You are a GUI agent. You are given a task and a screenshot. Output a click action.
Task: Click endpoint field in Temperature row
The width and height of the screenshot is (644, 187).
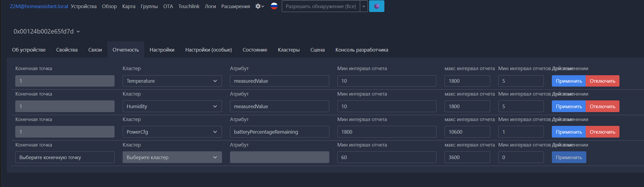[65, 81]
